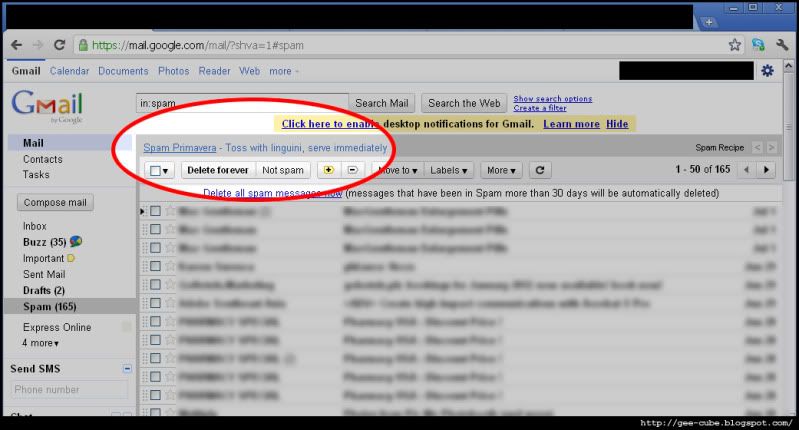Screen dimensions: 799x430
Task: Open Gmail settings gear icon
Action: click(x=767, y=71)
